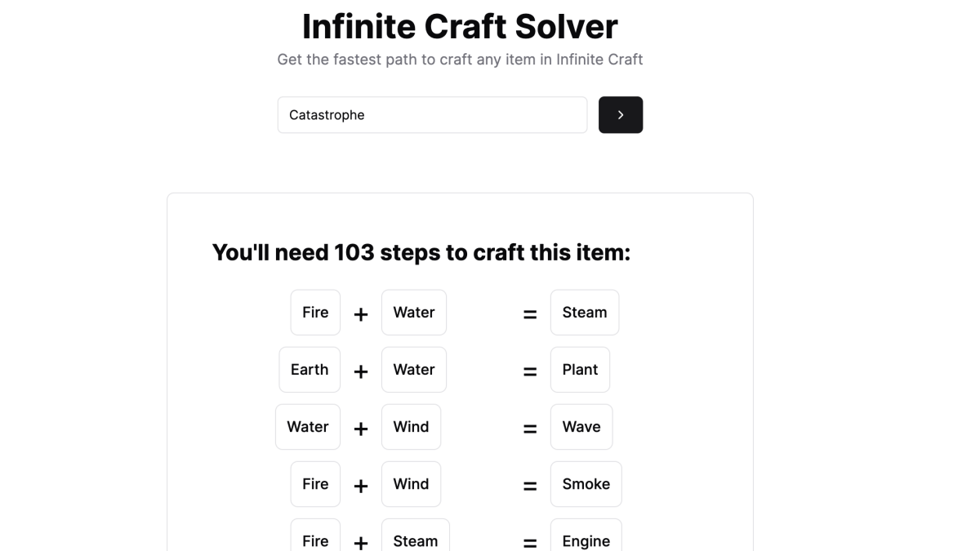
Task: Click the Wind chip in the Wave recipe
Action: (x=411, y=427)
